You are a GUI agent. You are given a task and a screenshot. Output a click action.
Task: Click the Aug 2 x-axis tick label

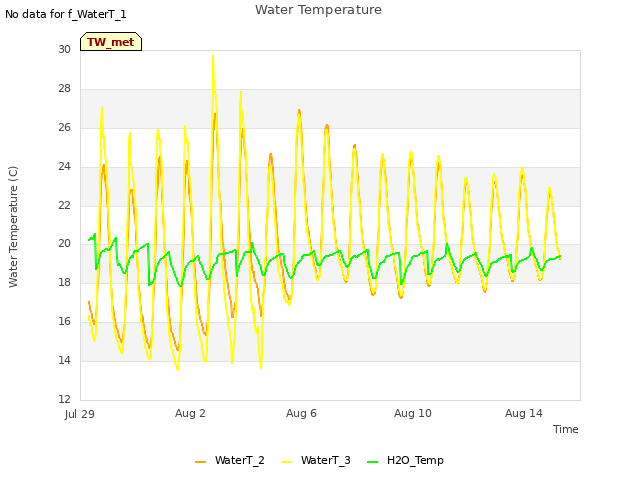[190, 413]
